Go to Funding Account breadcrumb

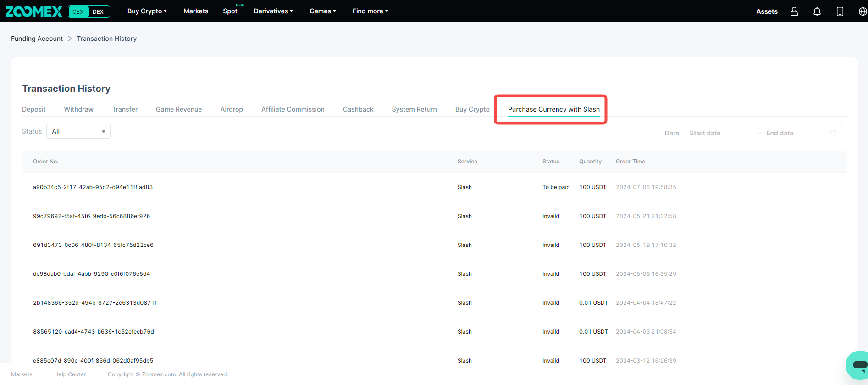coord(37,39)
